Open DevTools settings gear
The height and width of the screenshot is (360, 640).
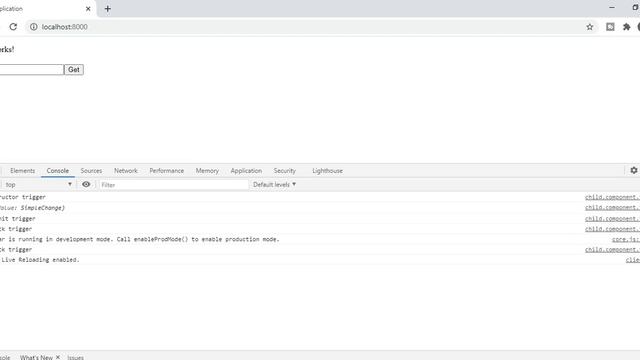click(633, 170)
